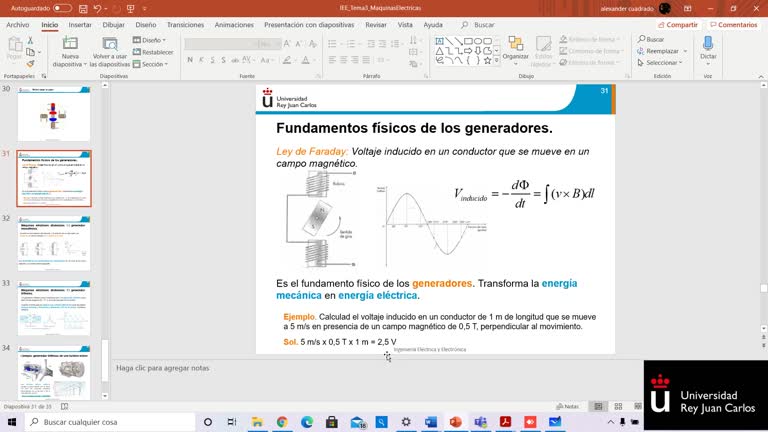Toggle align left paragraph
The image size is (768, 432).
tap(332, 60)
